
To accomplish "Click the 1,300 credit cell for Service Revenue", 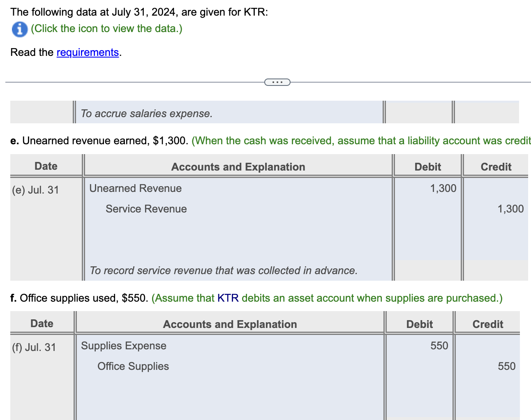I will pyautogui.click(x=496, y=209).
